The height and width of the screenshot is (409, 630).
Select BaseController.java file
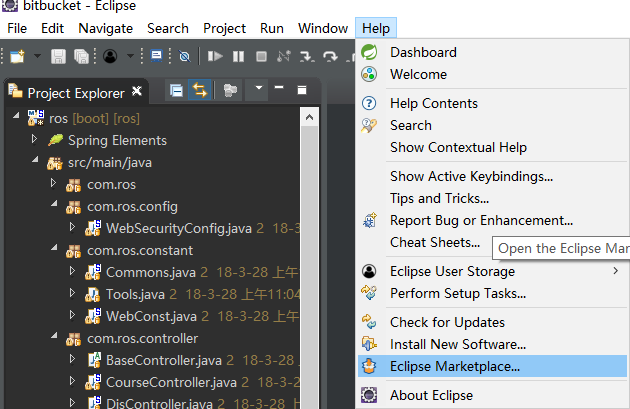point(164,360)
